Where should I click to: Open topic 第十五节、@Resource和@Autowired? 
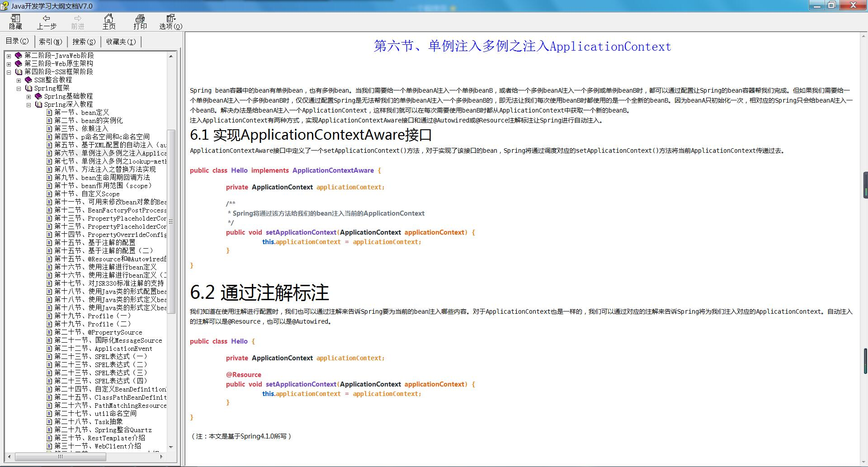(x=110, y=259)
